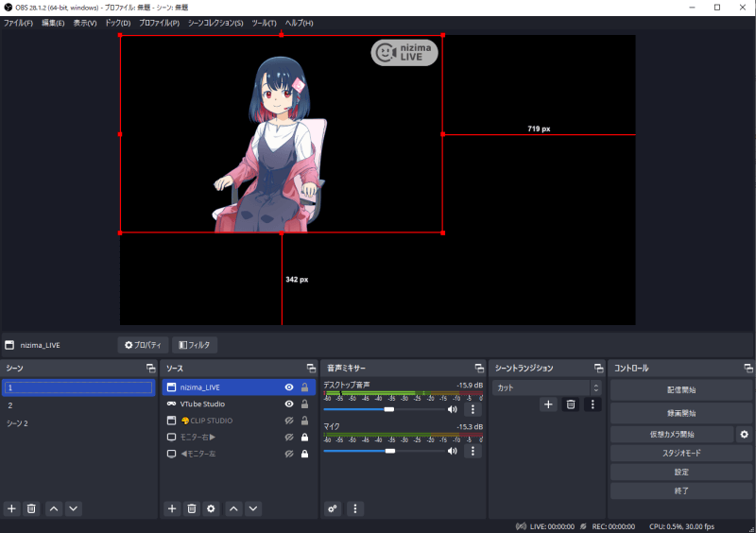Hide the nizima_LIVE source

click(289, 387)
